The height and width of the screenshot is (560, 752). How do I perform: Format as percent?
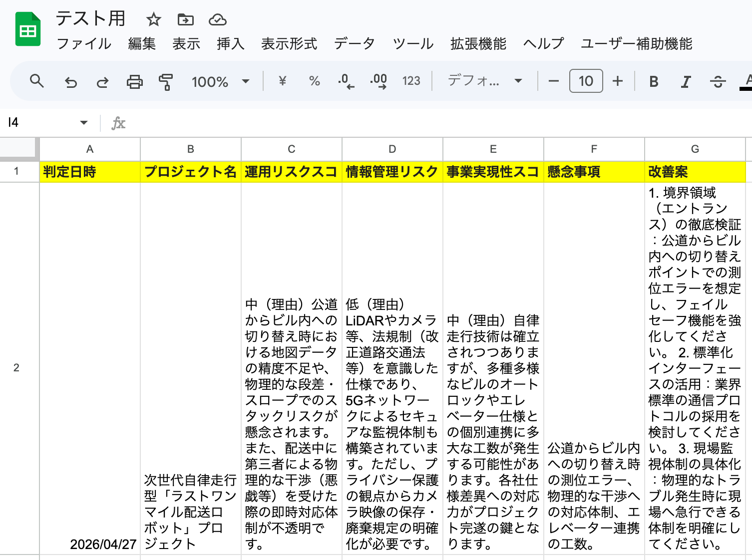tap(314, 81)
